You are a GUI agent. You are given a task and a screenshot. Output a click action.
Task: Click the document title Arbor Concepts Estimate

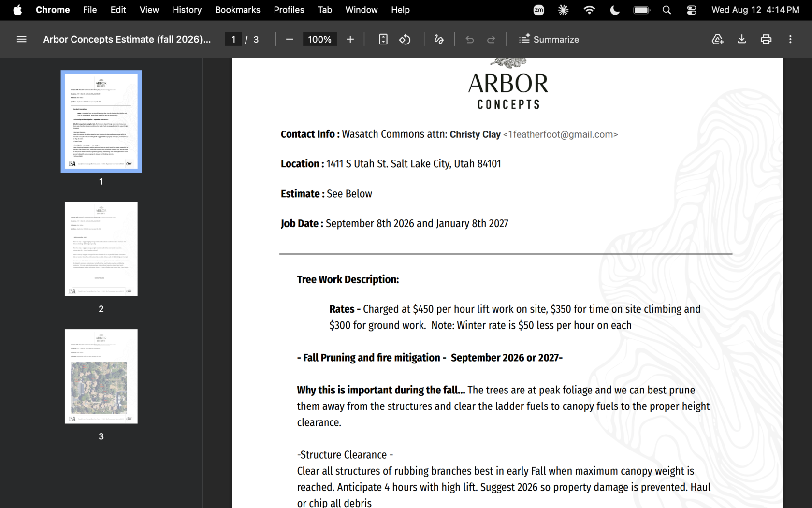click(x=127, y=39)
